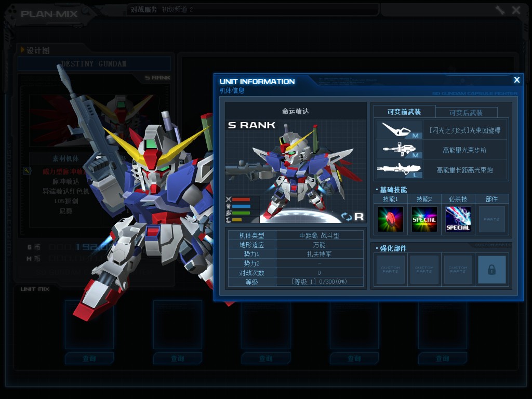Viewport: 532px width, 399px height.
Task: Click the third 查询 button under Unit Mix
Action: pyautogui.click(x=266, y=358)
